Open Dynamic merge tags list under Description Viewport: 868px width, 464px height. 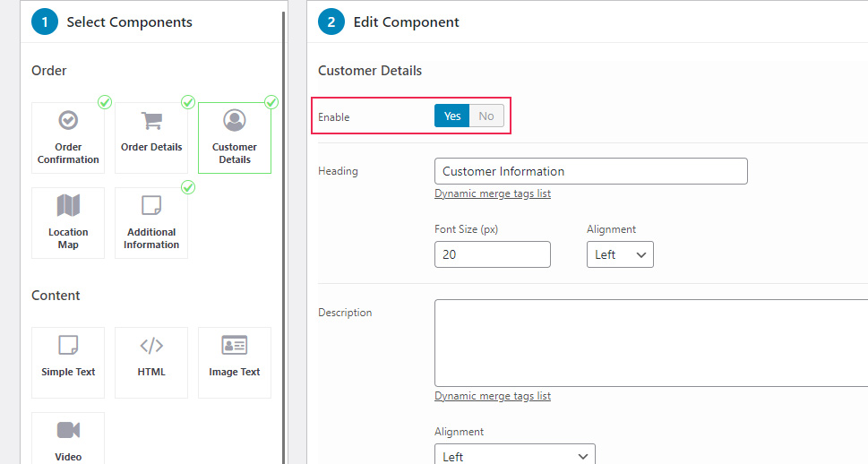tap(493, 396)
